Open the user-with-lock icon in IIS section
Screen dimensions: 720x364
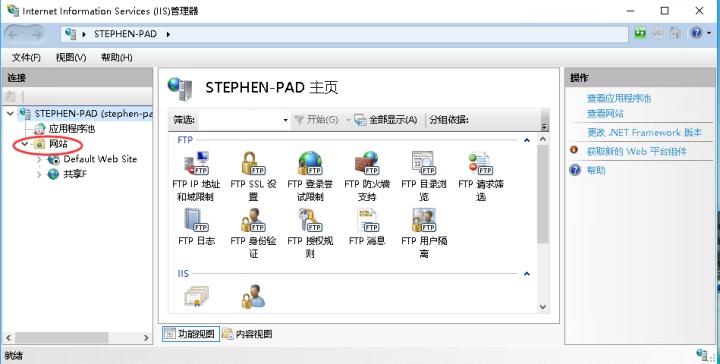point(253,297)
